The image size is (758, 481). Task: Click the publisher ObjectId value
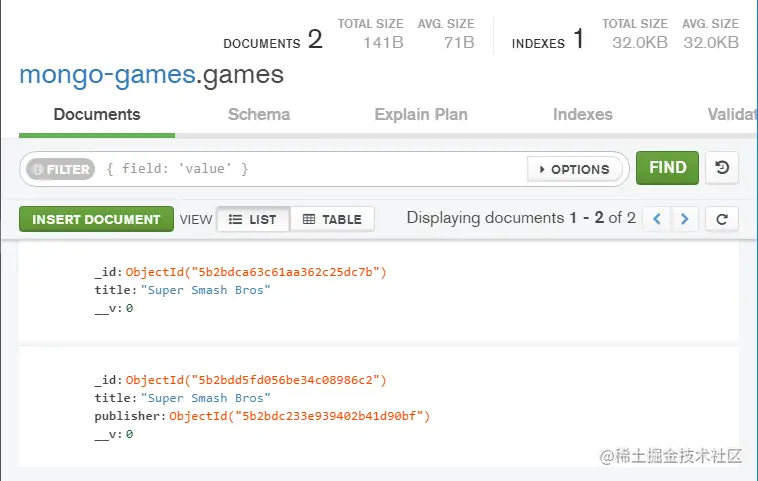(x=299, y=416)
